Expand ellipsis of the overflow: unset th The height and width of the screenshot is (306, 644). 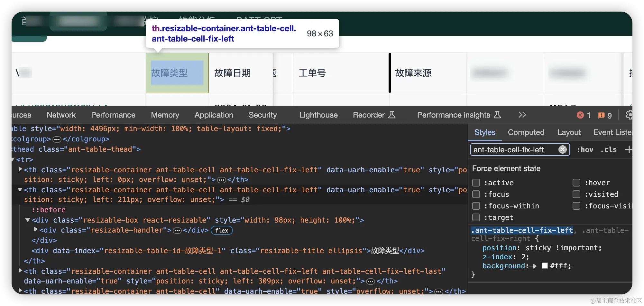pos(438,292)
